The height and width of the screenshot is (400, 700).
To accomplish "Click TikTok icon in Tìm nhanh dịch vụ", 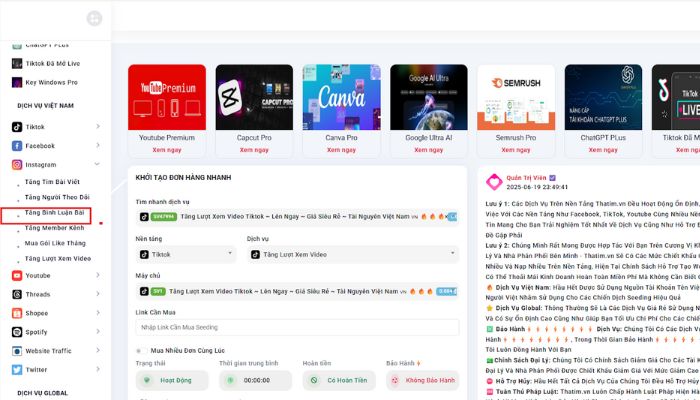I will pyautogui.click(x=144, y=217).
